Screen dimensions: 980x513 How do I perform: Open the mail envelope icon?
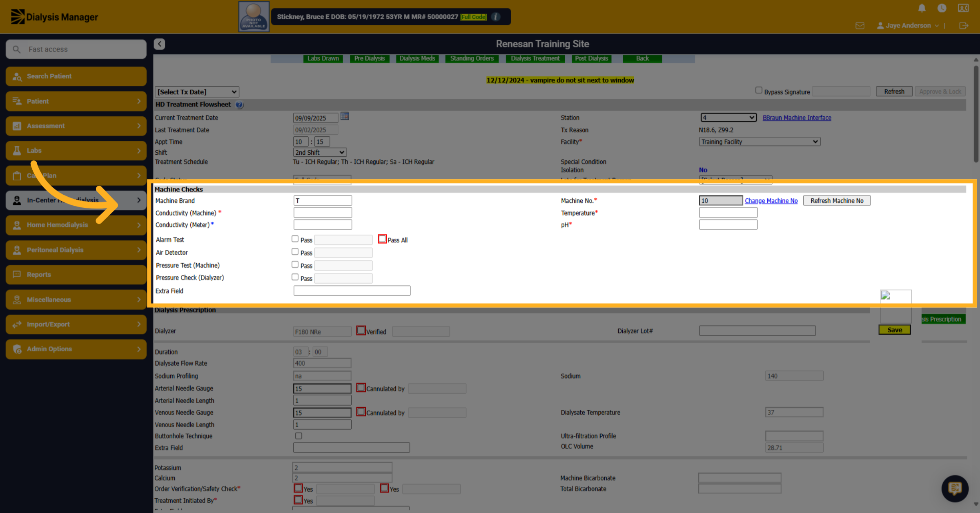pyautogui.click(x=860, y=26)
